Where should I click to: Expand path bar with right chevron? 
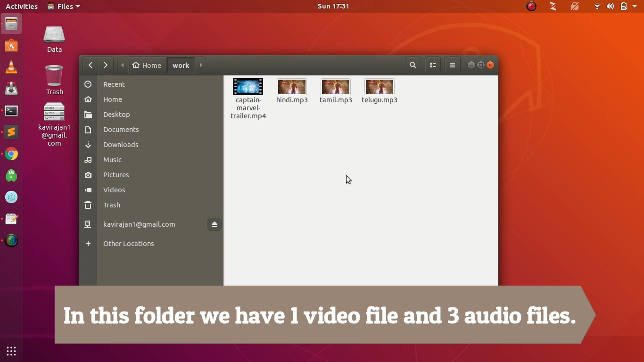tap(201, 65)
